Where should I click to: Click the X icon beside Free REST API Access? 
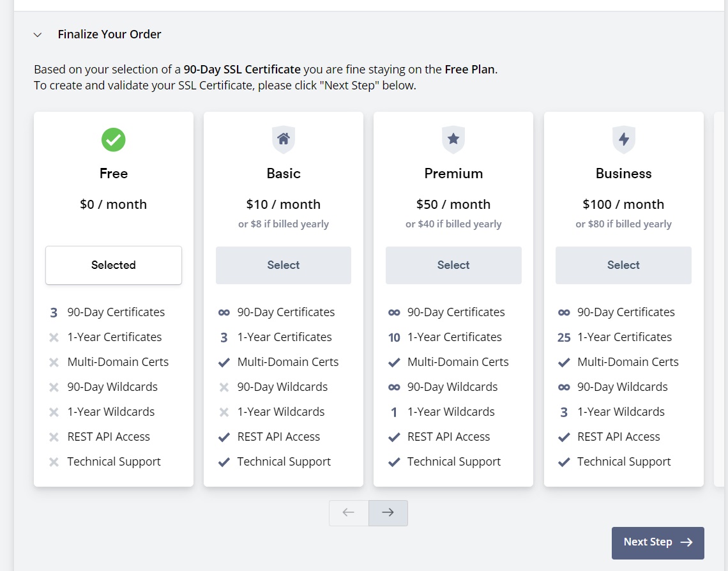54,437
